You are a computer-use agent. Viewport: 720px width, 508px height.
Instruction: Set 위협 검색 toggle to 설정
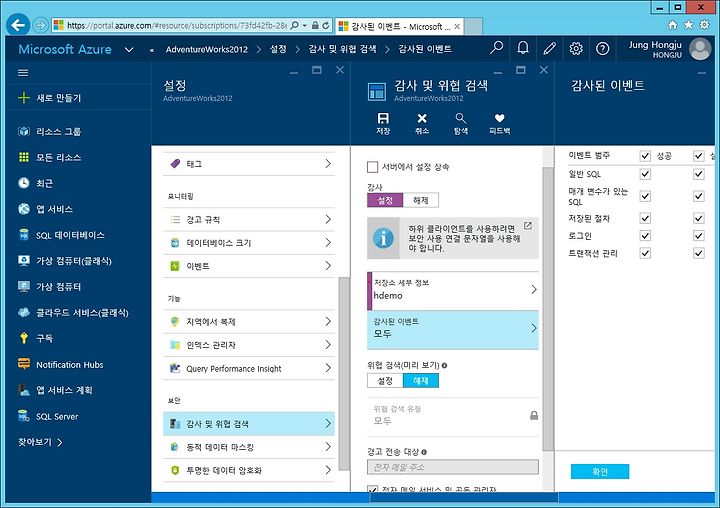click(x=385, y=381)
